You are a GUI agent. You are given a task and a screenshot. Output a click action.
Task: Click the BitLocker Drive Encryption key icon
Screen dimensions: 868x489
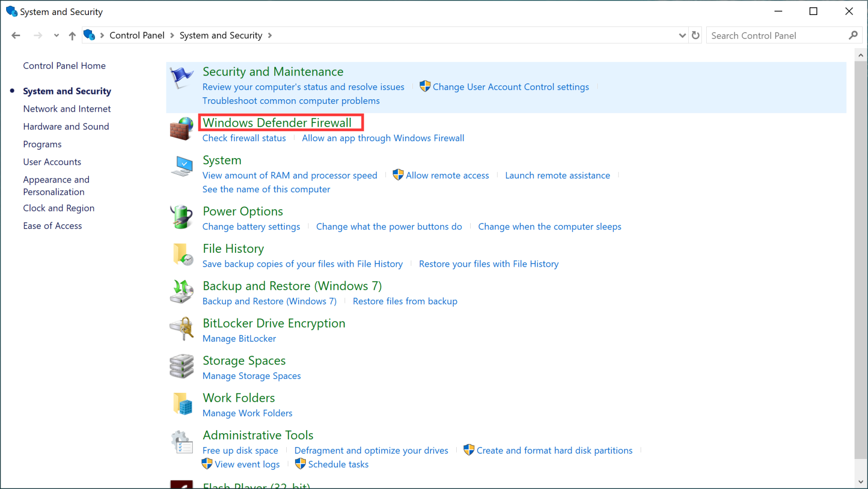pyautogui.click(x=181, y=329)
